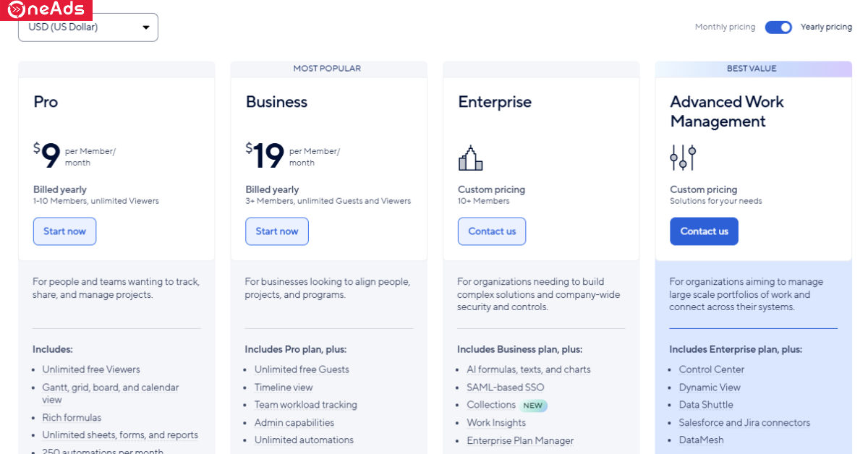
Task: Click the Enterprise building icon
Action: click(470, 158)
